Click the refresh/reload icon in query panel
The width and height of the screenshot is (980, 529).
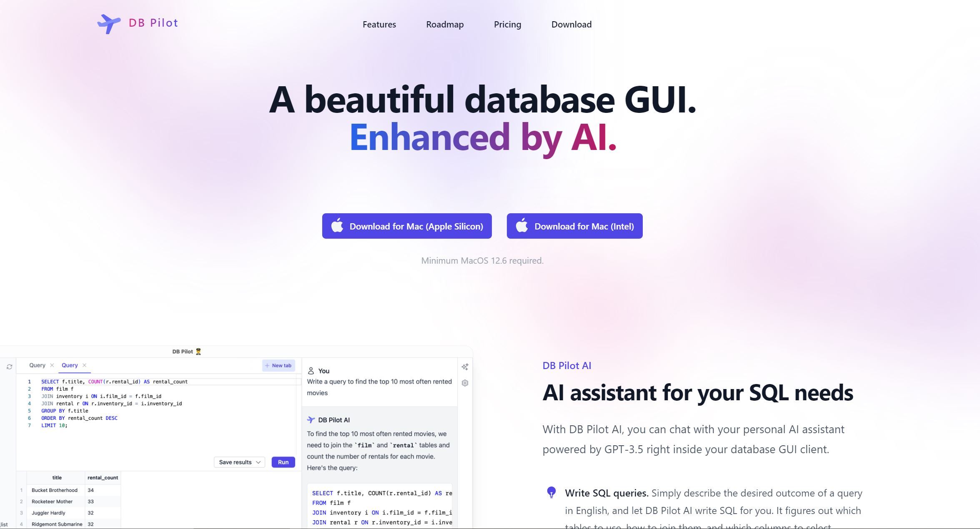(10, 365)
